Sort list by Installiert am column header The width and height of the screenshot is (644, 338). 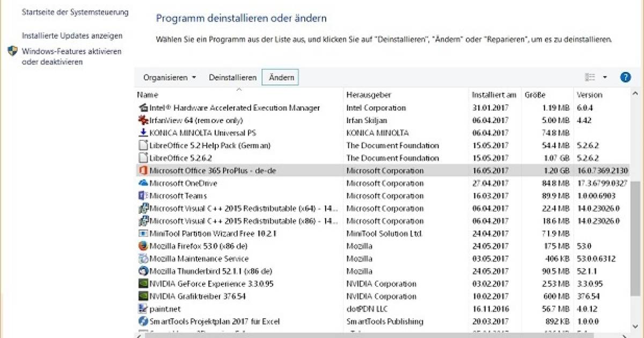[495, 95]
